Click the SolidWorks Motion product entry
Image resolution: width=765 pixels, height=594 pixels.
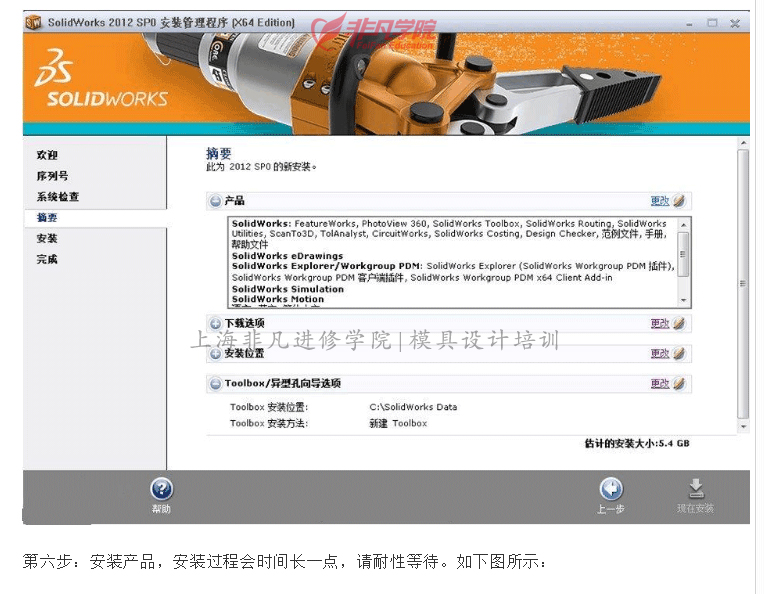[278, 299]
